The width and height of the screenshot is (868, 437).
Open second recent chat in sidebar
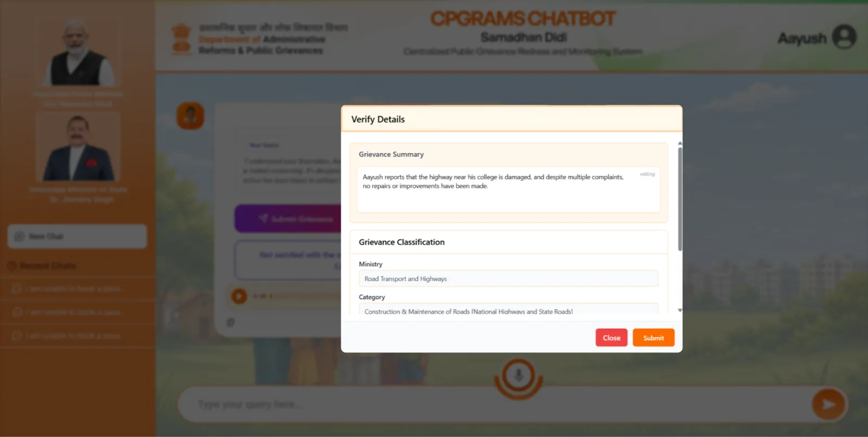(x=78, y=312)
